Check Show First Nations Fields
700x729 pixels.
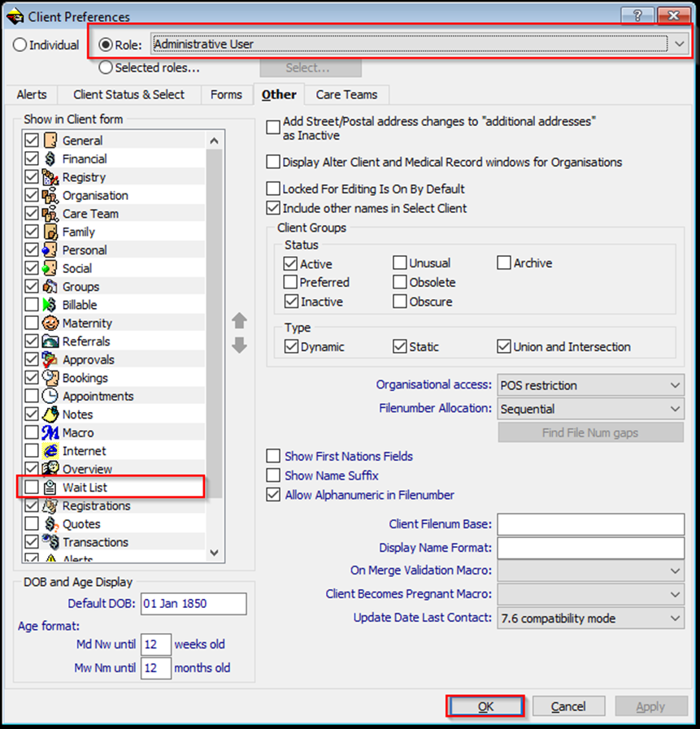tap(273, 456)
